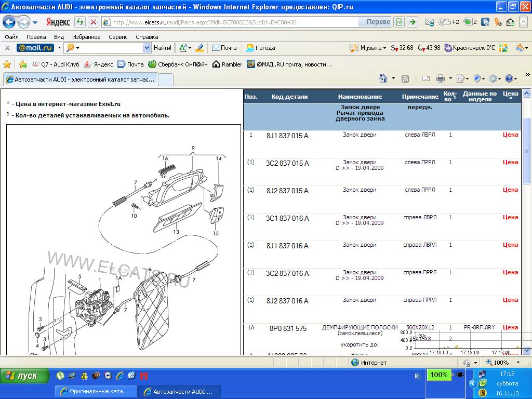This screenshot has height=399, width=532.
Task: Open the пуск Start button
Action: pos(25,376)
